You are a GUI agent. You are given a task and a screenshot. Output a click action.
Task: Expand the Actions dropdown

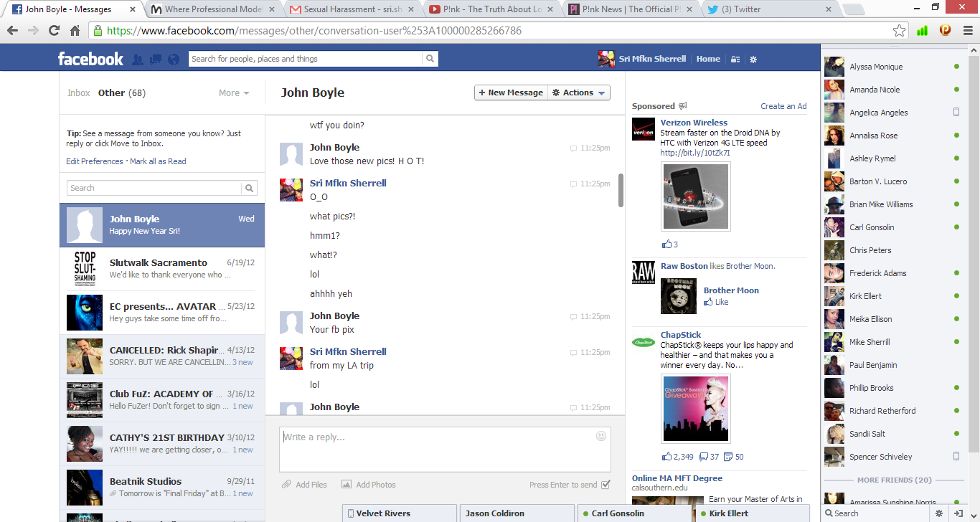point(579,92)
